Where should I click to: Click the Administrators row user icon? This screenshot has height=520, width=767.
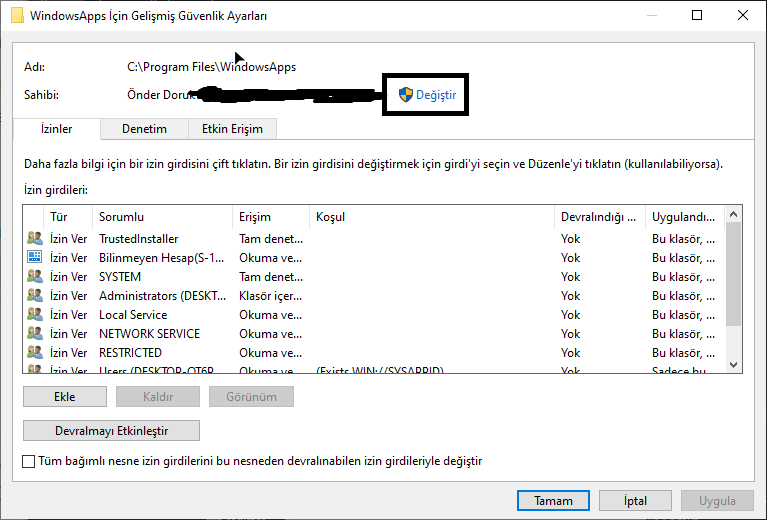click(35, 295)
